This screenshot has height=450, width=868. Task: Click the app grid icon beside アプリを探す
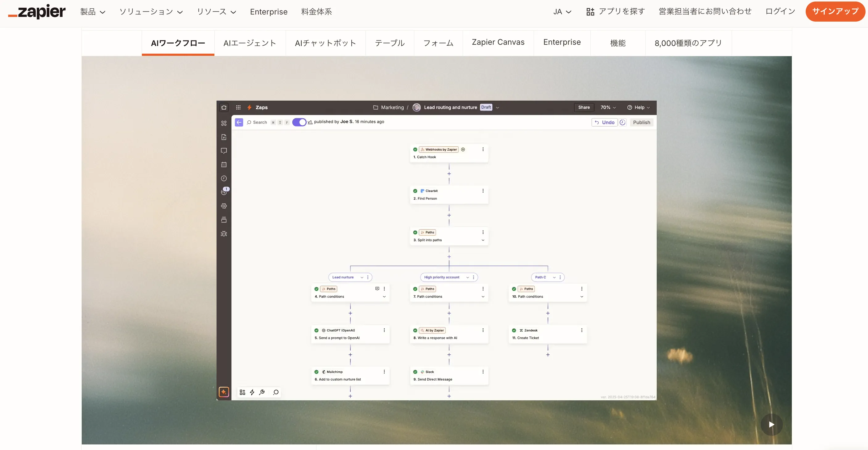(590, 12)
